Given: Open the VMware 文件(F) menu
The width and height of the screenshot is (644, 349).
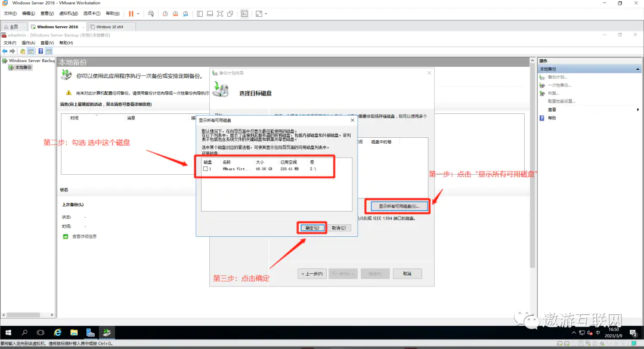Looking at the screenshot, I should (x=10, y=14).
